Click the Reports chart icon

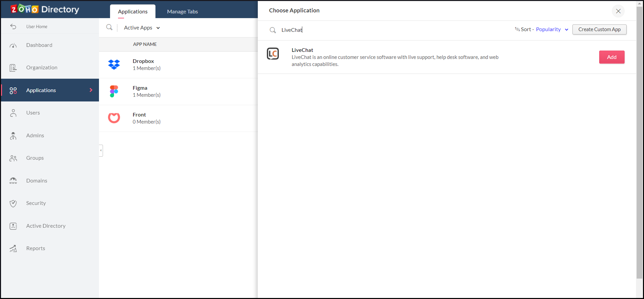(13, 248)
